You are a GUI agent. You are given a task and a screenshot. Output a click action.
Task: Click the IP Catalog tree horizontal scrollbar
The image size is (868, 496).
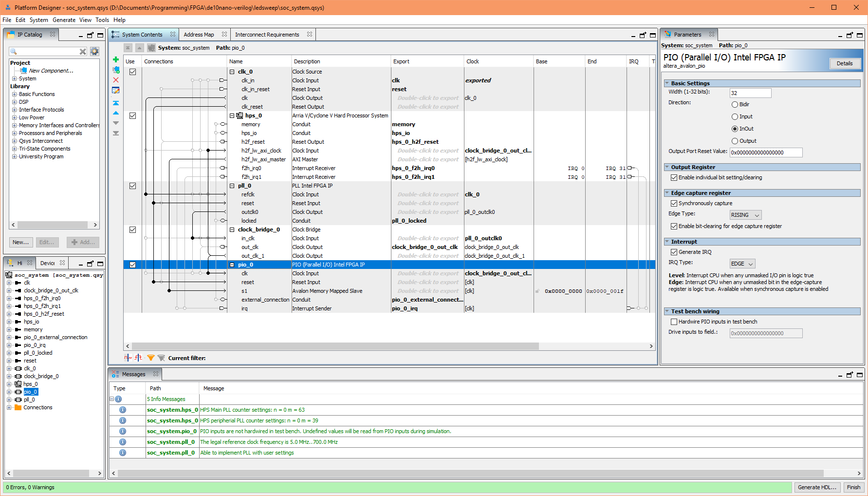pos(53,225)
